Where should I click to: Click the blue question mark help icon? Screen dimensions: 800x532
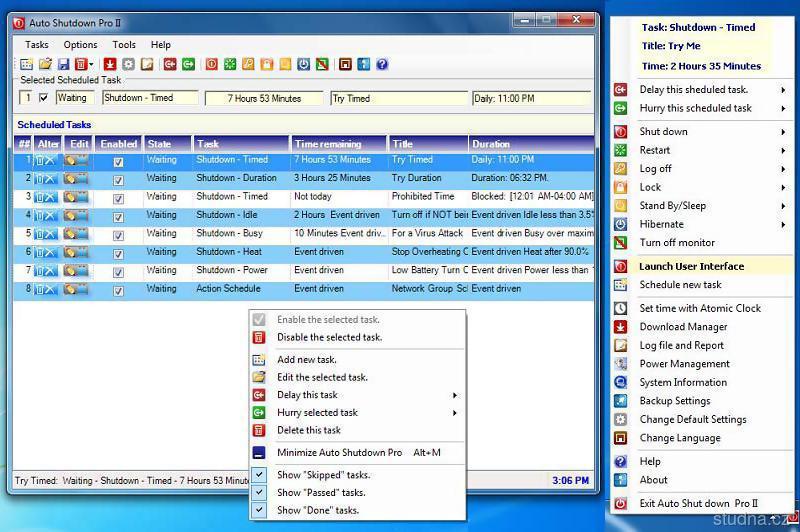click(381, 64)
